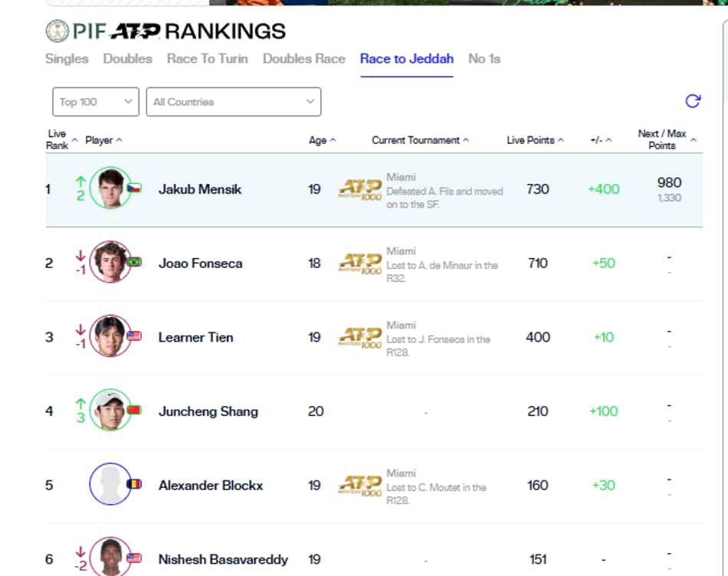The image size is (728, 576).
Task: Click the ATP Masters 1000 logo in Fonseca's row
Action: pyautogui.click(x=360, y=264)
